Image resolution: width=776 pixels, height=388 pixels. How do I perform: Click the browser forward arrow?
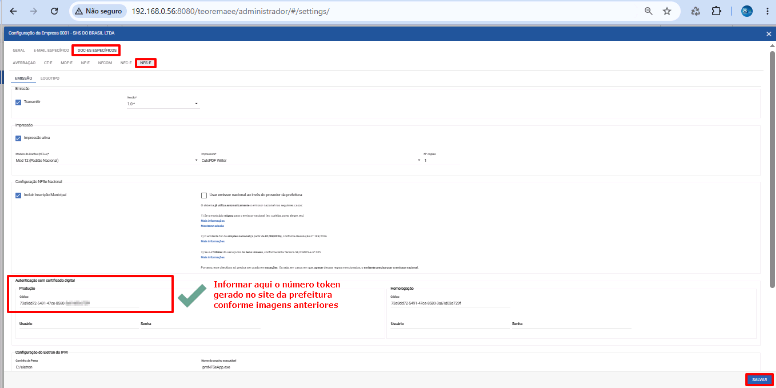tap(34, 11)
